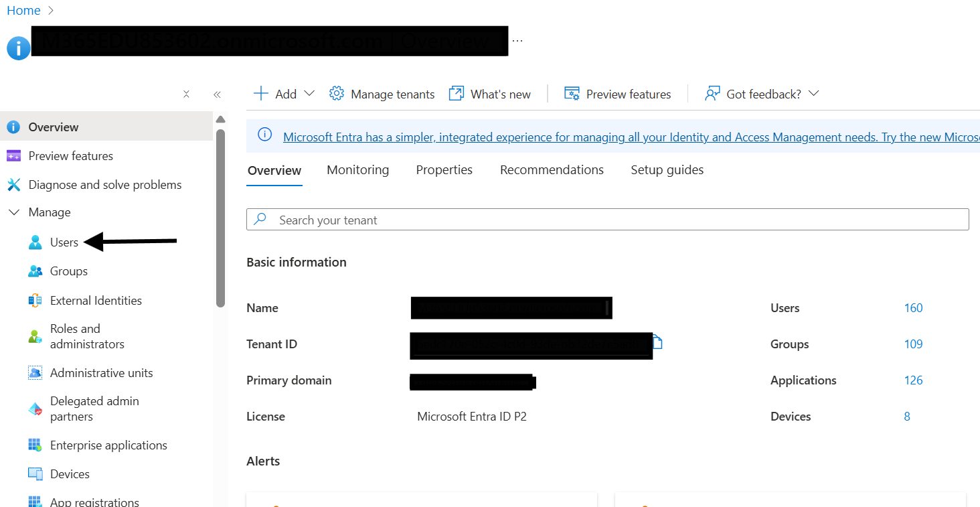
Task: Click What's new button
Action: click(490, 94)
